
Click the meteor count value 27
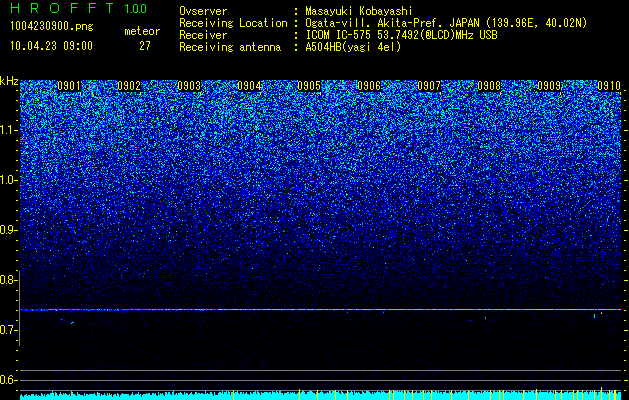pos(145,46)
